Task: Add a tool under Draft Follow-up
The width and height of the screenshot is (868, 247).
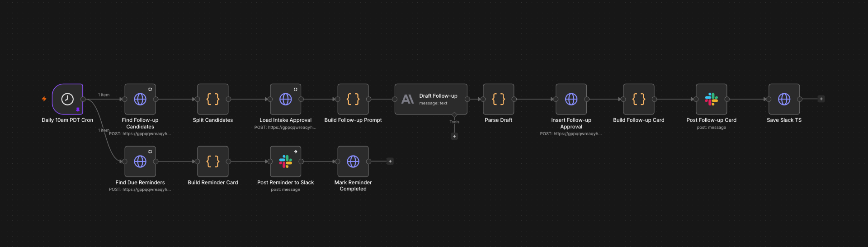Action: pos(454,136)
